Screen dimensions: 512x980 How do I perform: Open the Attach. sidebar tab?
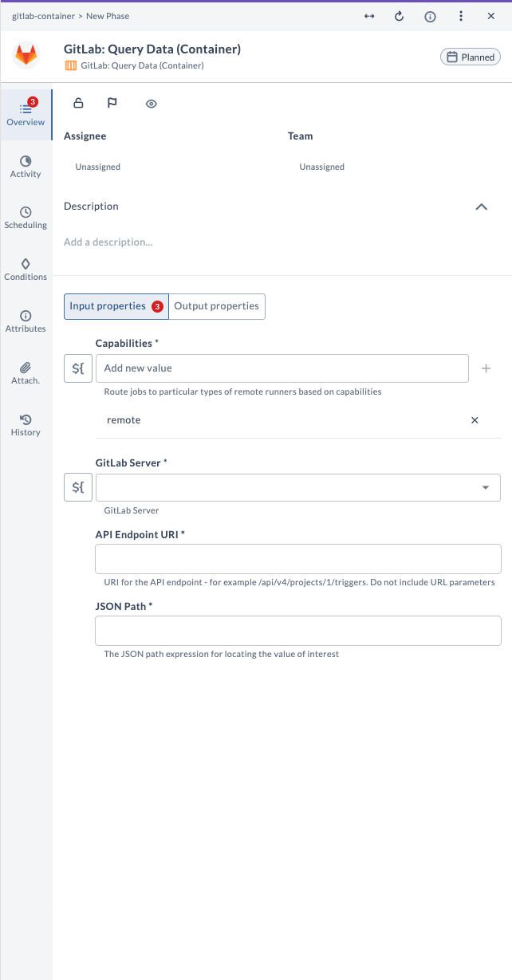[x=26, y=373]
